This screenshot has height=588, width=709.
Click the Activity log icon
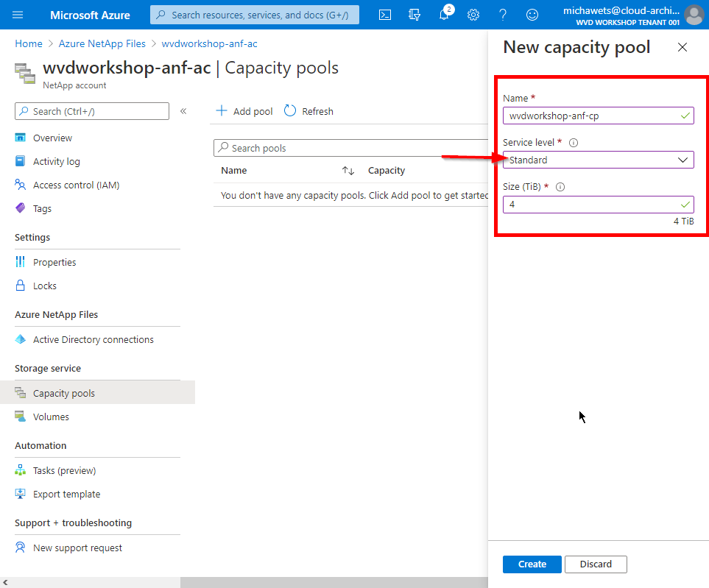(x=21, y=161)
